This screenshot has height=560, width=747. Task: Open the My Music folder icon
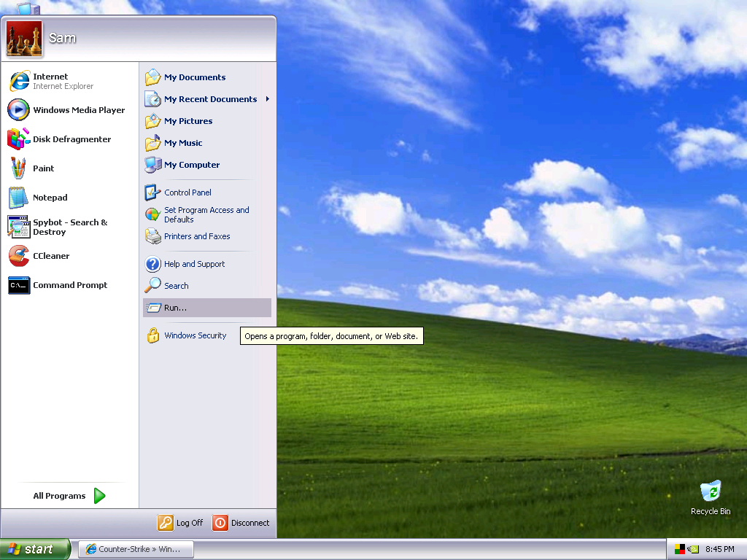pos(153,143)
